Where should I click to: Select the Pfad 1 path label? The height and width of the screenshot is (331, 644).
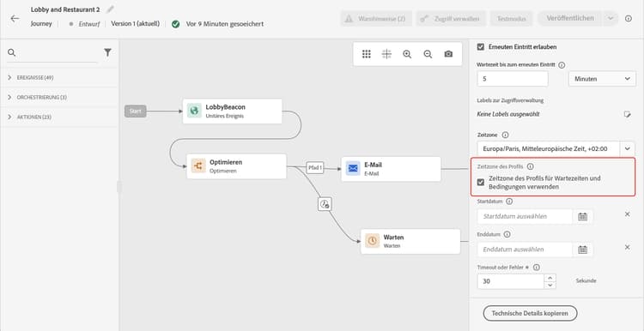(x=315, y=167)
